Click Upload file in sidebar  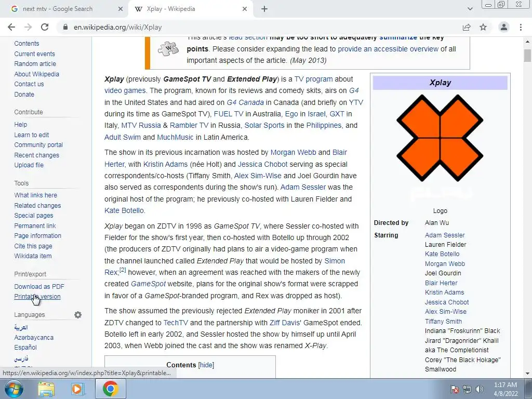click(29, 165)
